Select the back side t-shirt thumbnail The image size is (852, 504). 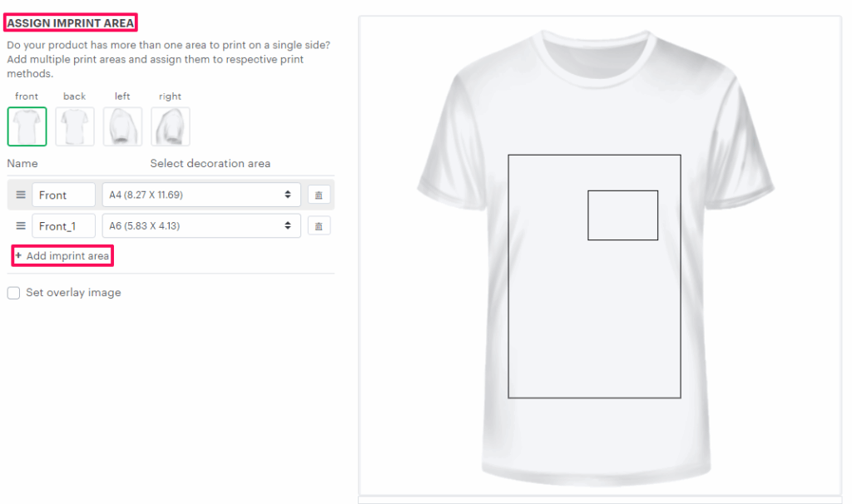point(75,126)
